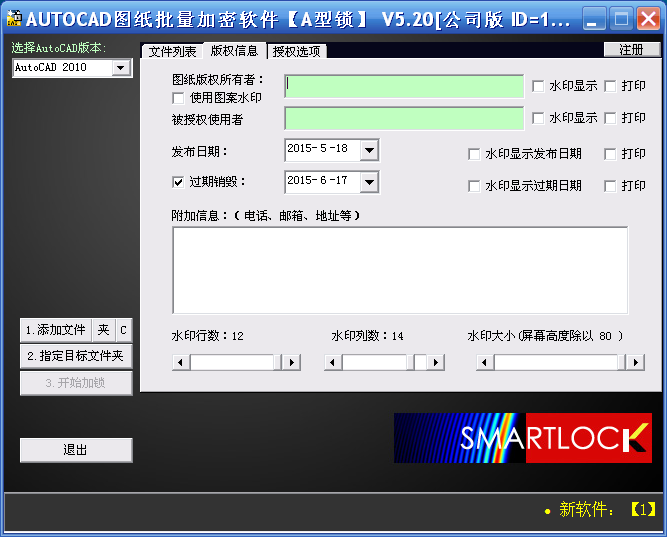Check 打印 beside 水印显示过期日期
Image resolution: width=667 pixels, height=537 pixels.
[610, 186]
